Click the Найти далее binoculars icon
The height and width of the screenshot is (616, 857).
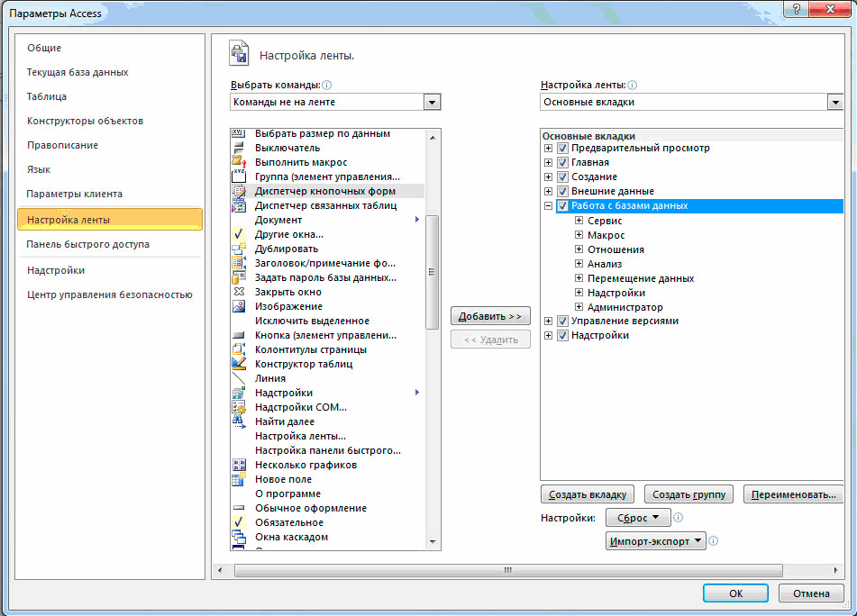pos(238,421)
